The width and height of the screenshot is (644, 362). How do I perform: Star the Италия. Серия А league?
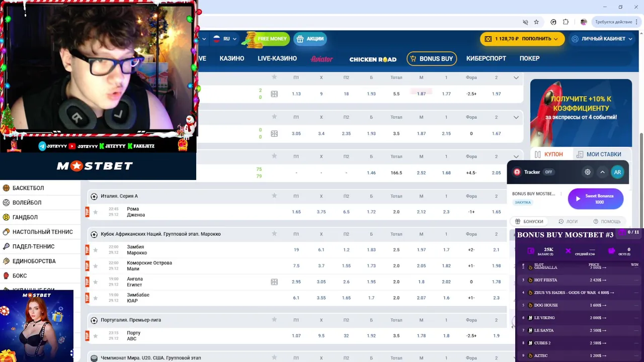click(274, 196)
